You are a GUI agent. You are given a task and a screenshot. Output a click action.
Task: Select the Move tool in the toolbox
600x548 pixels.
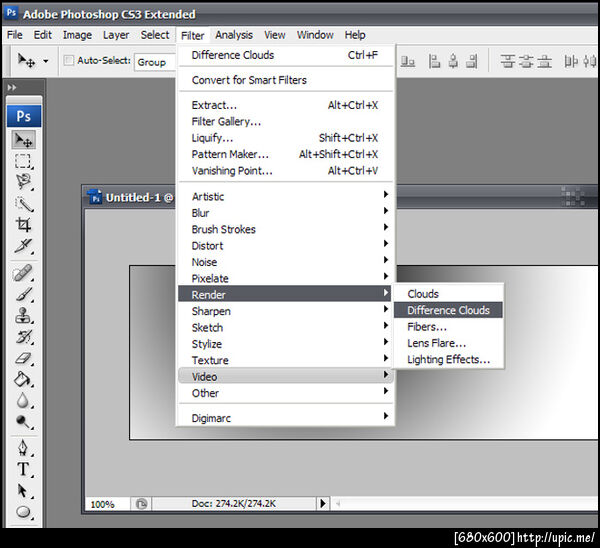click(24, 140)
